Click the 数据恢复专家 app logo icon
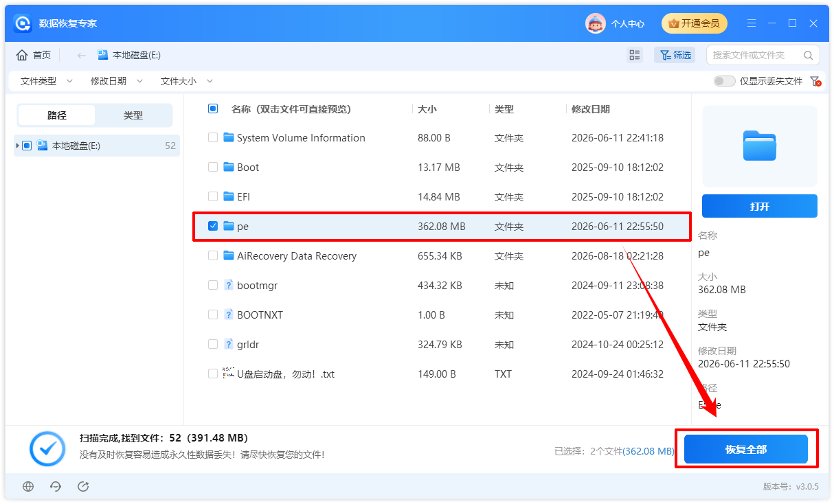 [23, 23]
